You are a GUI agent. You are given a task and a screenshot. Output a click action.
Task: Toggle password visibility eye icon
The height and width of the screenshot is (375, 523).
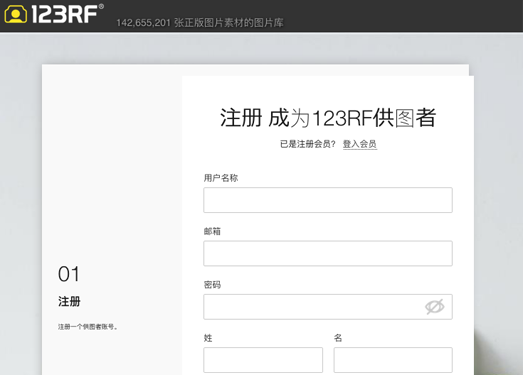click(x=434, y=307)
